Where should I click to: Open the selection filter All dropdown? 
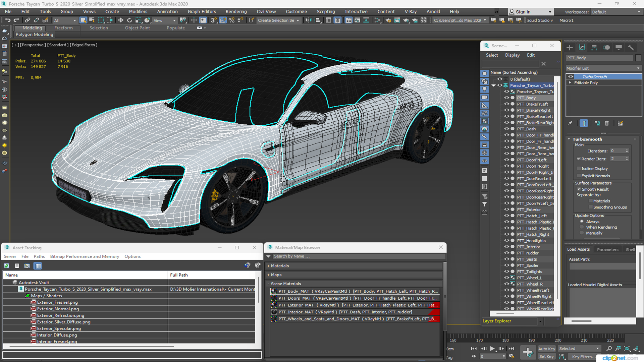[65, 20]
